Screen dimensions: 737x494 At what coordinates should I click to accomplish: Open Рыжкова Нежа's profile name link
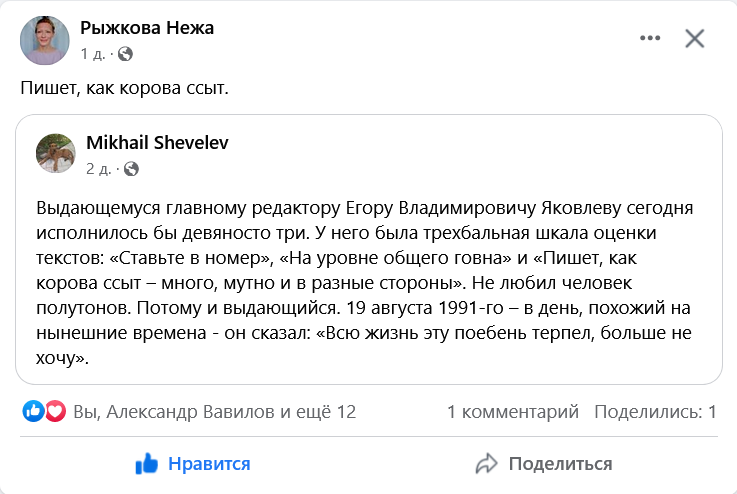[147, 28]
